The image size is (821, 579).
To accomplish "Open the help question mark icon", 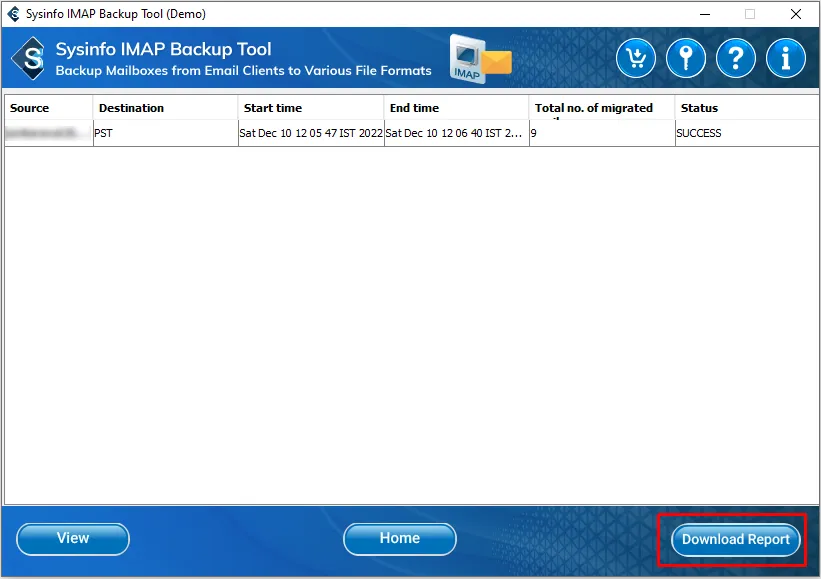I will pyautogui.click(x=736, y=59).
